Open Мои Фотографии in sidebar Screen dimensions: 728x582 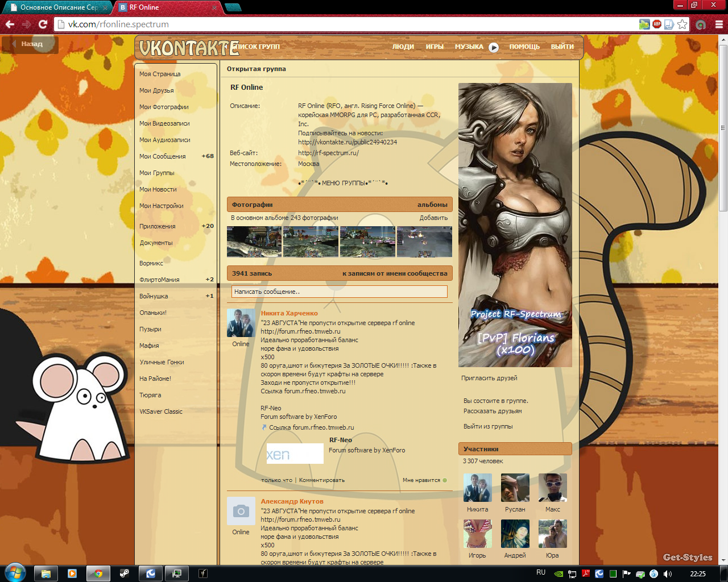point(164,107)
